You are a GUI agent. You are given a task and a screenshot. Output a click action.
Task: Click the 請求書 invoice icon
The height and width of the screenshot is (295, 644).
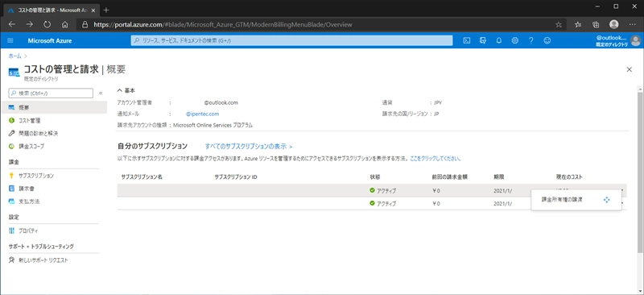(x=11, y=189)
